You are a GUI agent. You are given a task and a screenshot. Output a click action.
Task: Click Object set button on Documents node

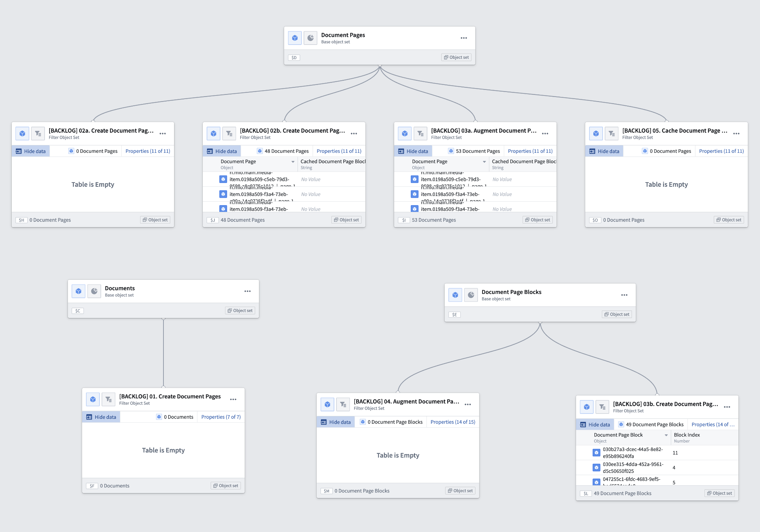[x=240, y=311]
